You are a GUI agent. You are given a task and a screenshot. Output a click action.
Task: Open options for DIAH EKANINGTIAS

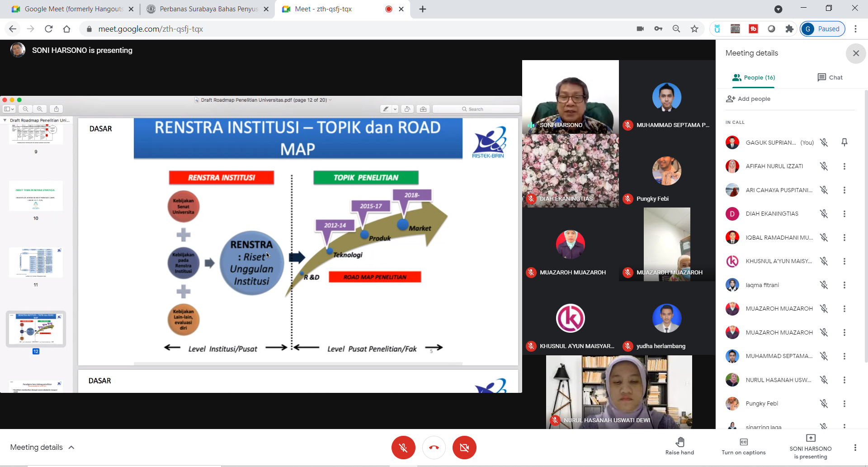[844, 214]
